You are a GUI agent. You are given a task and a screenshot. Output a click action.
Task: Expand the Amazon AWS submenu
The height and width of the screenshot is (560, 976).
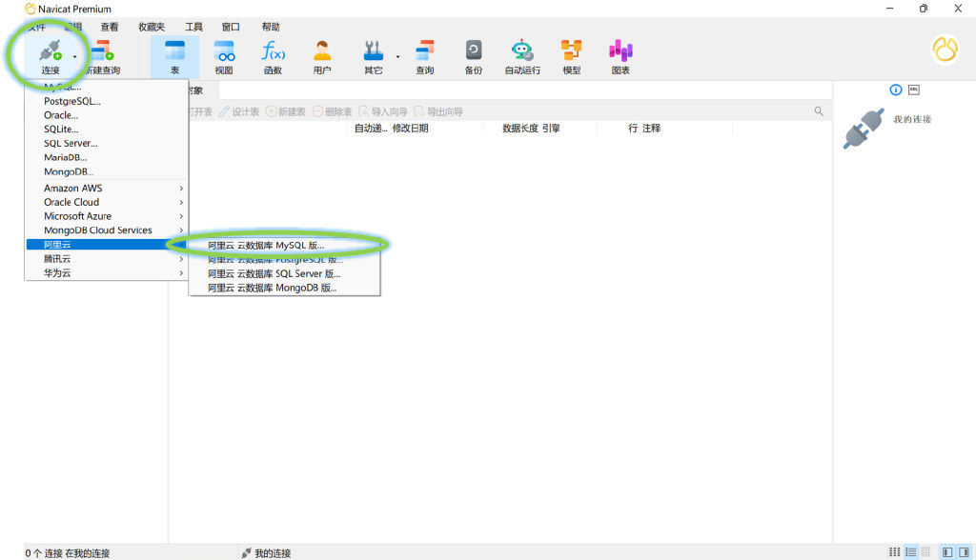107,188
